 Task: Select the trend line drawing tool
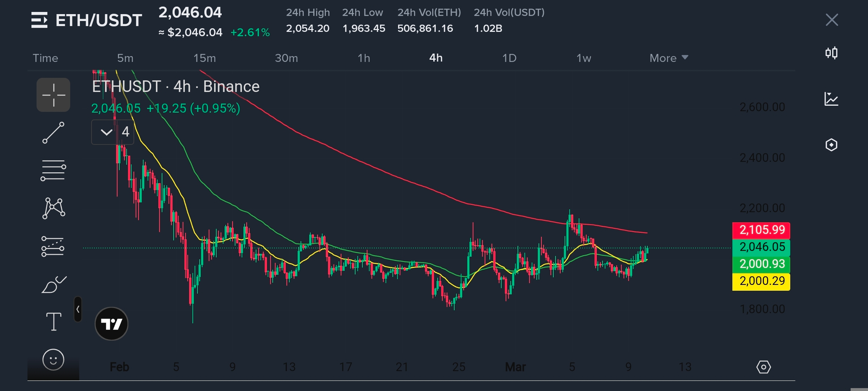click(54, 133)
